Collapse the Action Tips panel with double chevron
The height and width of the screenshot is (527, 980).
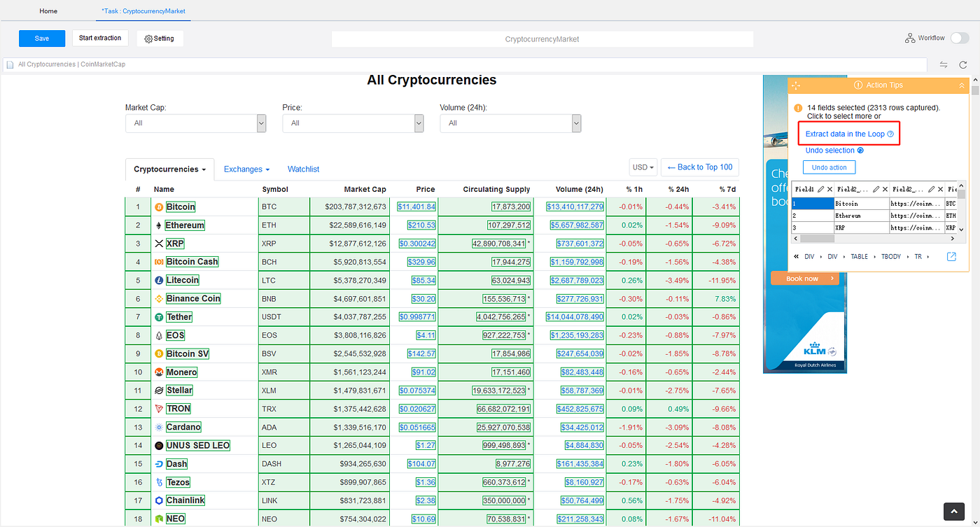[962, 85]
